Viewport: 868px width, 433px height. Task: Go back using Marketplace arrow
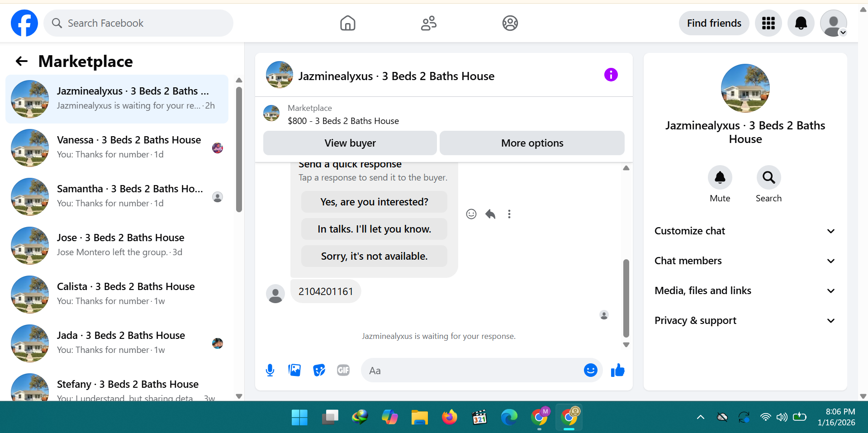pyautogui.click(x=22, y=61)
